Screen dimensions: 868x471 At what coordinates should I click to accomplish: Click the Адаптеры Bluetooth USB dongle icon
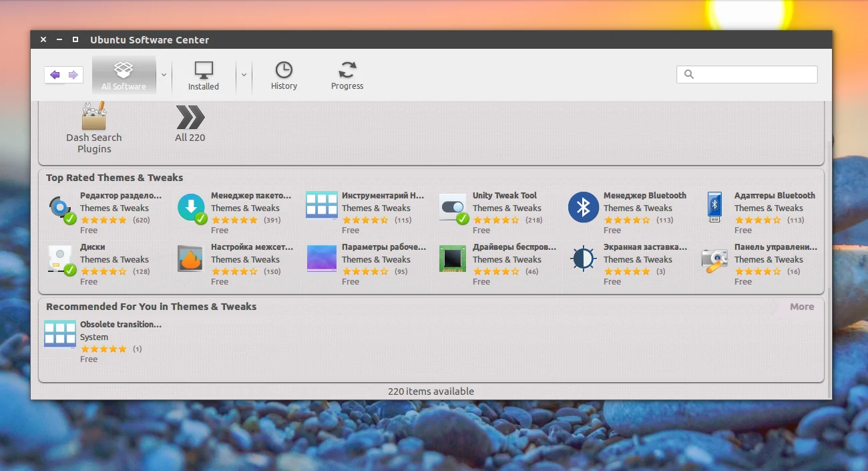tap(715, 207)
